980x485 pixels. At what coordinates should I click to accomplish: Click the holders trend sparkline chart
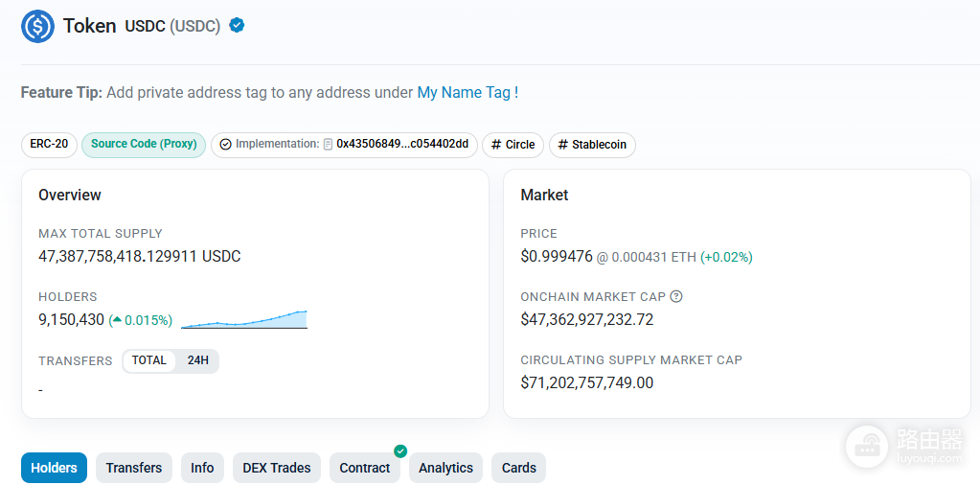(244, 319)
